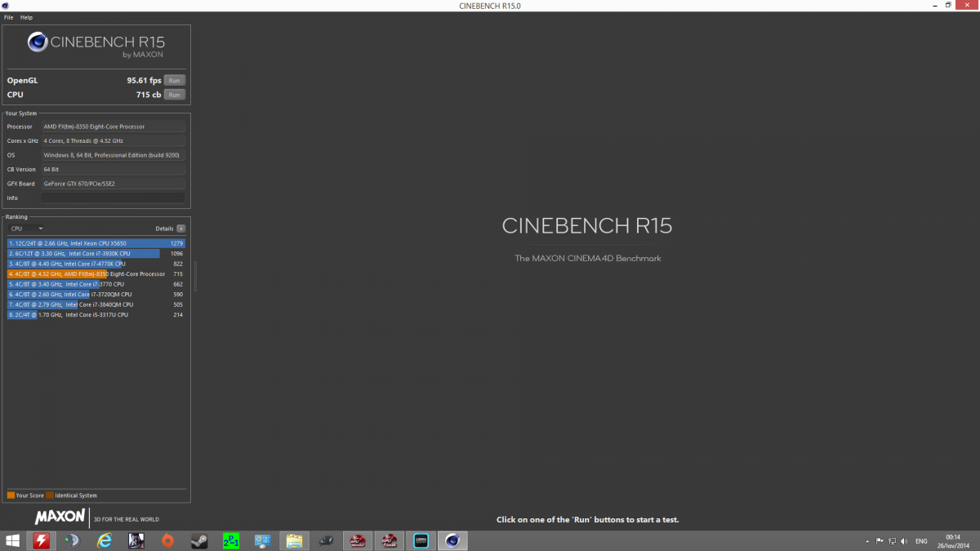The height and width of the screenshot is (551, 980).
Task: Open the volume speaker tray icon
Action: click(x=905, y=541)
